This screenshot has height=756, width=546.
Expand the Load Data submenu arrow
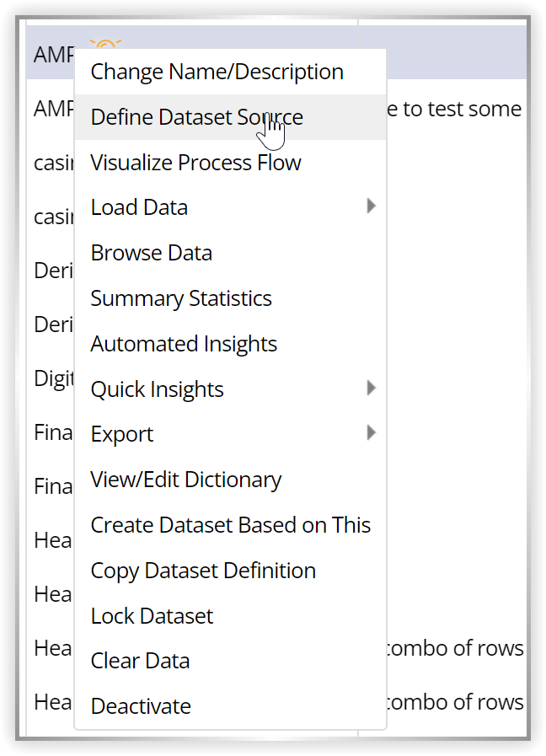click(x=372, y=207)
